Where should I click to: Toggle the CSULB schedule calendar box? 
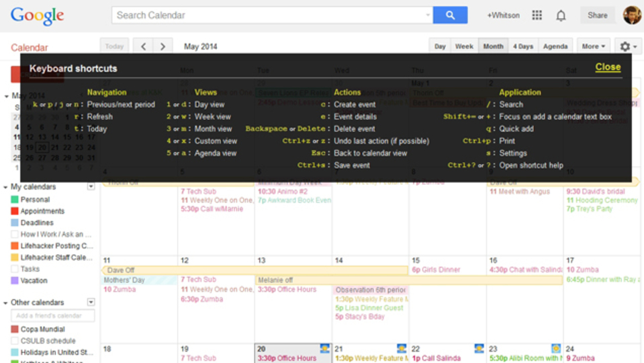click(14, 341)
